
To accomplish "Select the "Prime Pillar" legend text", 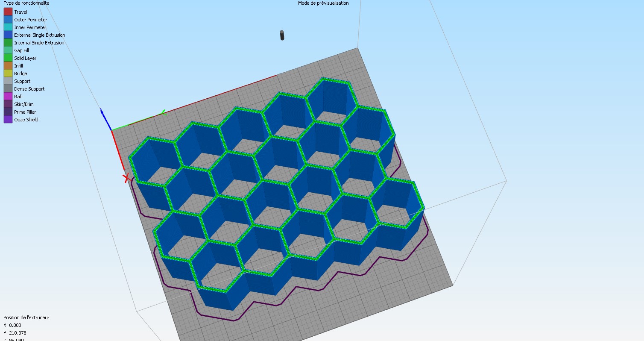I will [25, 112].
